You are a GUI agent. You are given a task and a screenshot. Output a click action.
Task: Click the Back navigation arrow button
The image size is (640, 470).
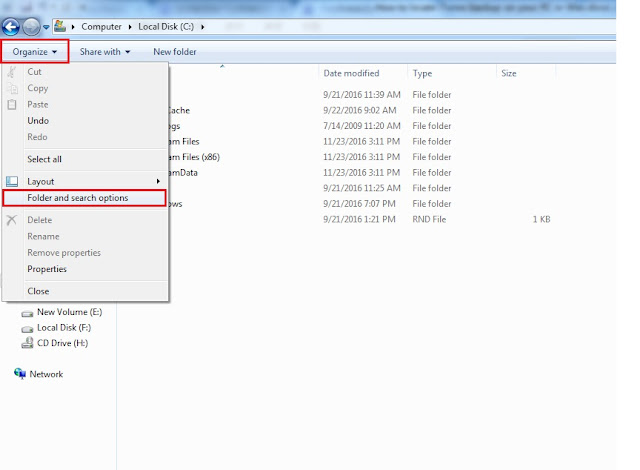click(11, 27)
